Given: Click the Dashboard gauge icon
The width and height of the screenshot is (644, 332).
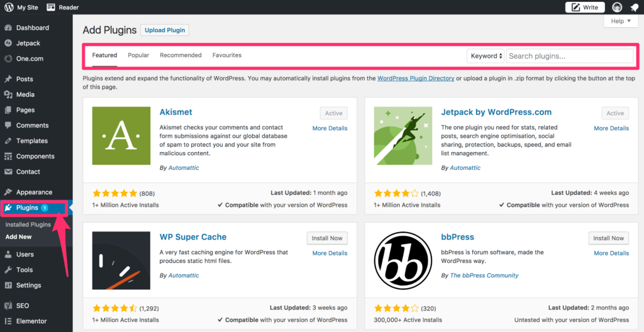Looking at the screenshot, I should click(8, 28).
